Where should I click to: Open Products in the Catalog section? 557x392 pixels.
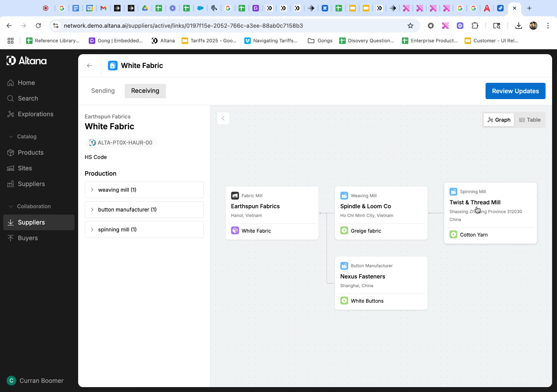click(30, 152)
